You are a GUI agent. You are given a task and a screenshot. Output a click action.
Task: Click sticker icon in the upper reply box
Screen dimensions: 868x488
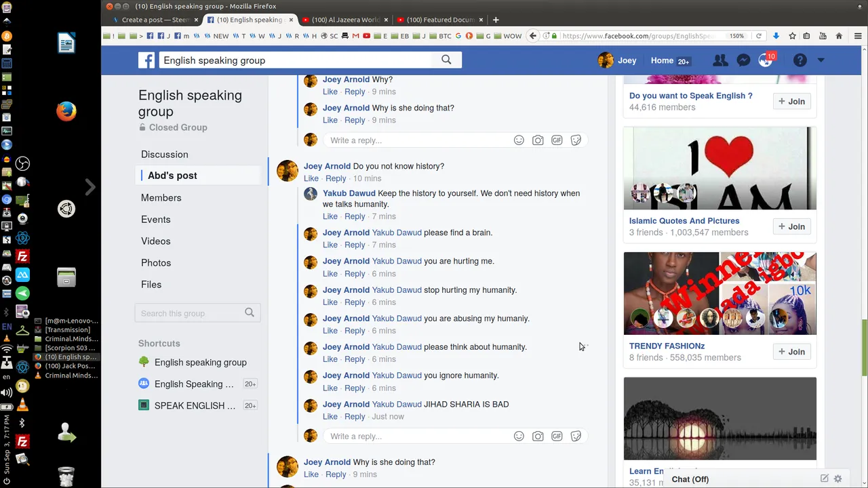[576, 140]
